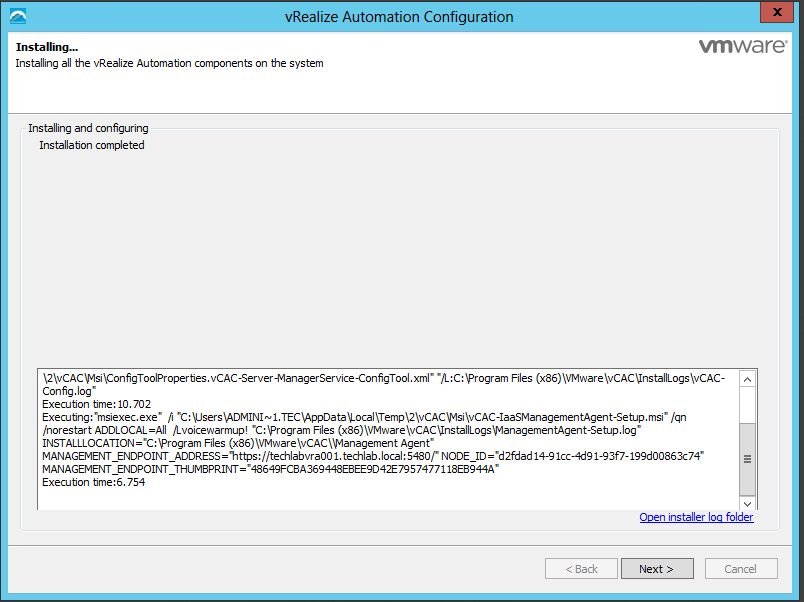Click the vRealize app icon in title bar
This screenshot has width=804, height=602.
[x=18, y=16]
